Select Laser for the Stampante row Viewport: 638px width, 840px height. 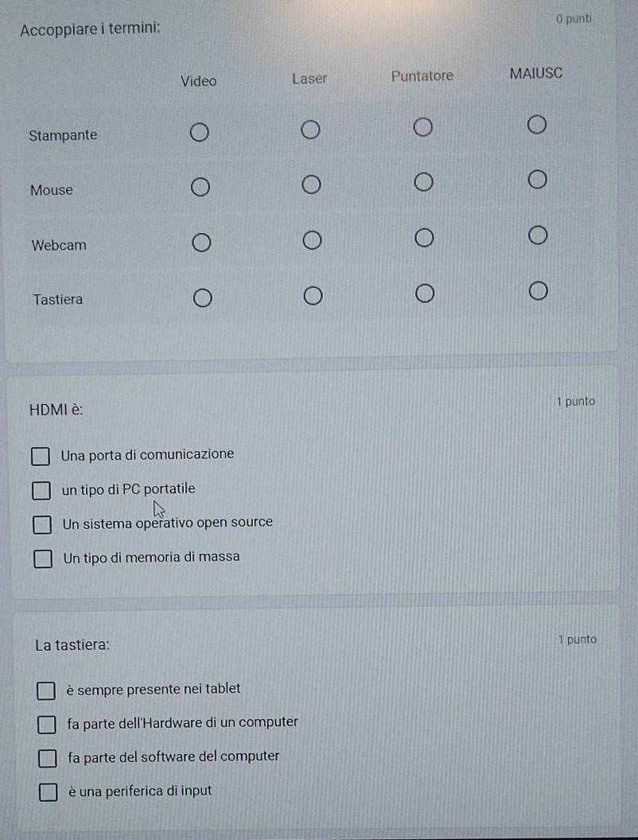(310, 130)
